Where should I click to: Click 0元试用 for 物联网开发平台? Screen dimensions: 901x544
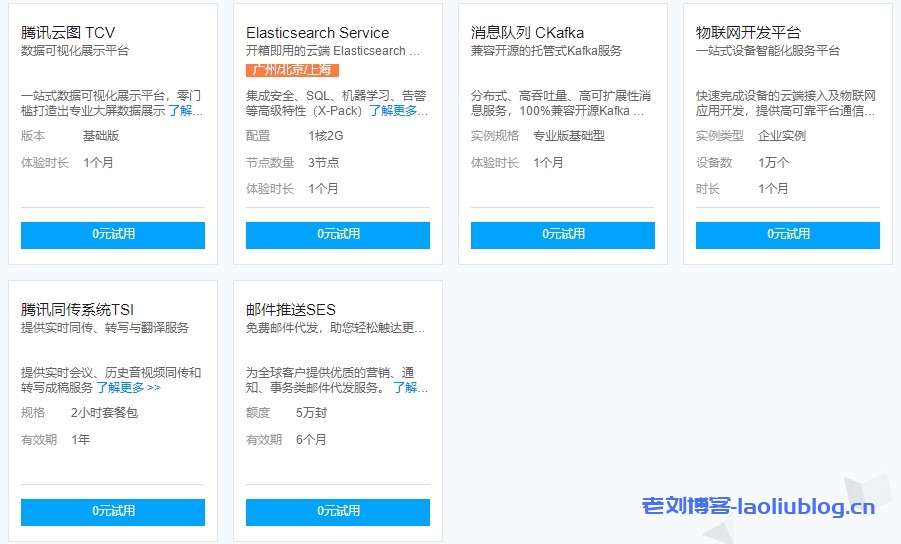(x=788, y=235)
